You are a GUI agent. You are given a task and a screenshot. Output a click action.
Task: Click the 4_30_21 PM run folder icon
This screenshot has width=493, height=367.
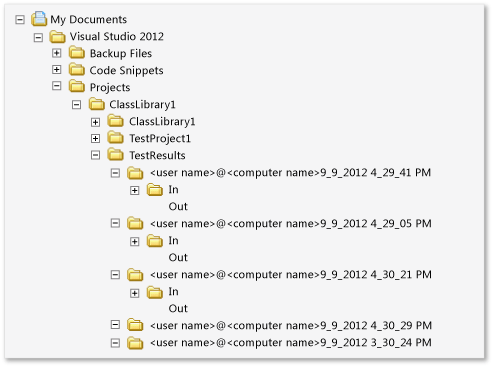(x=135, y=275)
